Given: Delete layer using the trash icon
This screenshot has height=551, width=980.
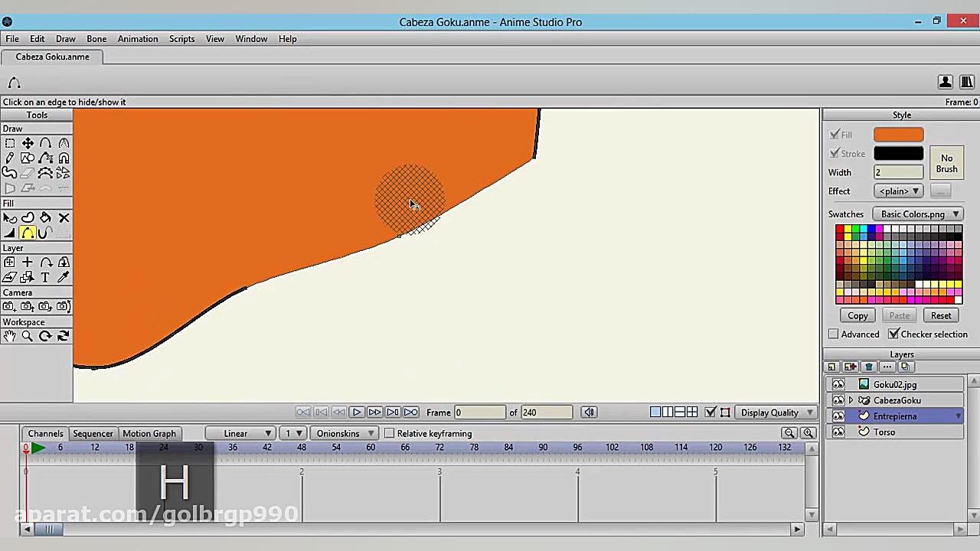Looking at the screenshot, I should click(x=868, y=367).
